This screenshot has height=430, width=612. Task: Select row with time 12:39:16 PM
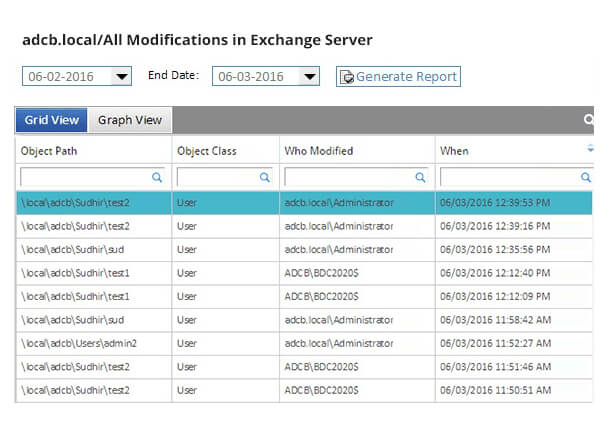pos(304,226)
